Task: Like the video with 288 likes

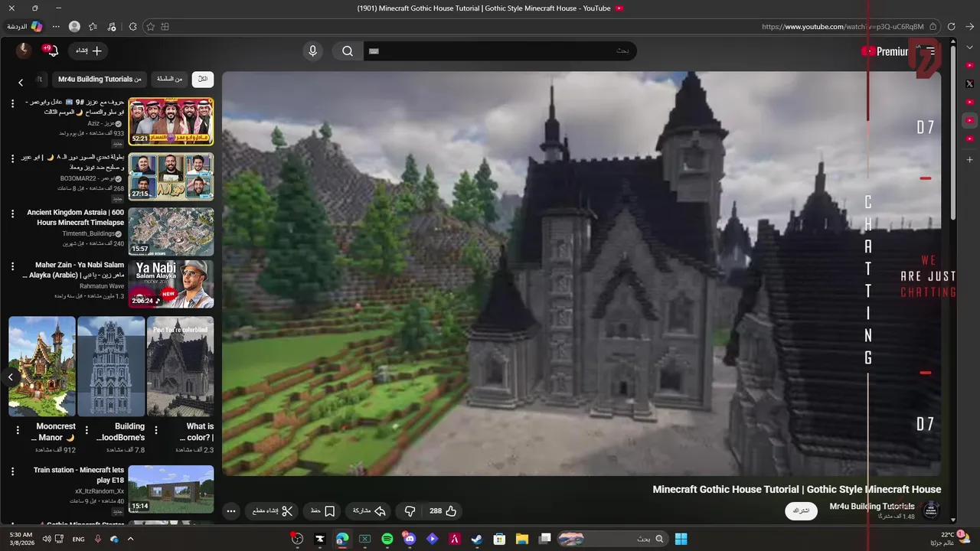Action: pos(443,511)
